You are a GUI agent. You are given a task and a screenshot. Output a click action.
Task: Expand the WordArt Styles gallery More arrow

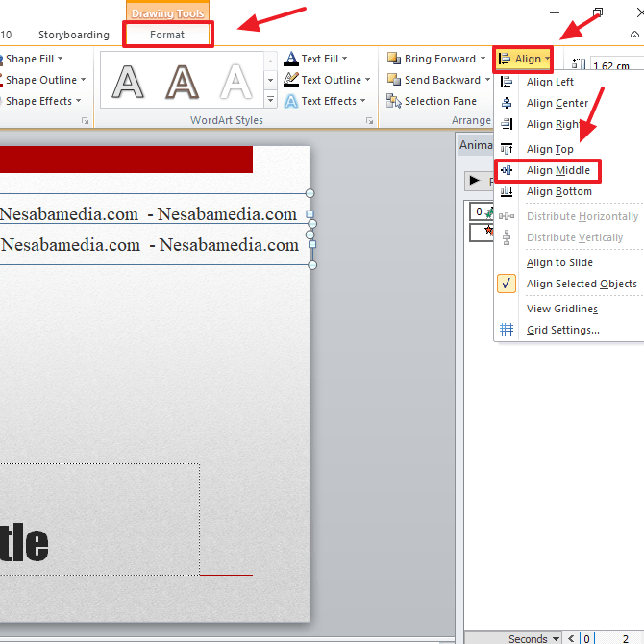click(270, 100)
